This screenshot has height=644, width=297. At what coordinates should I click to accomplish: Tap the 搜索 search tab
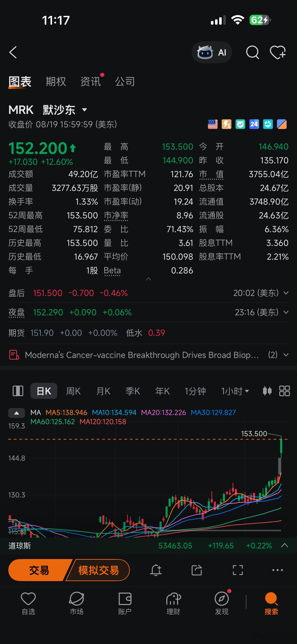pyautogui.click(x=271, y=603)
